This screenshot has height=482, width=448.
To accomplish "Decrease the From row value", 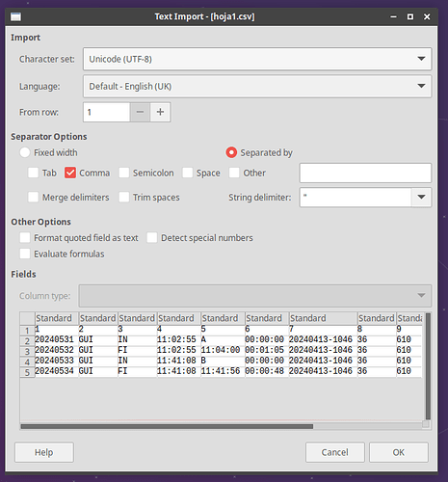I will (140, 112).
